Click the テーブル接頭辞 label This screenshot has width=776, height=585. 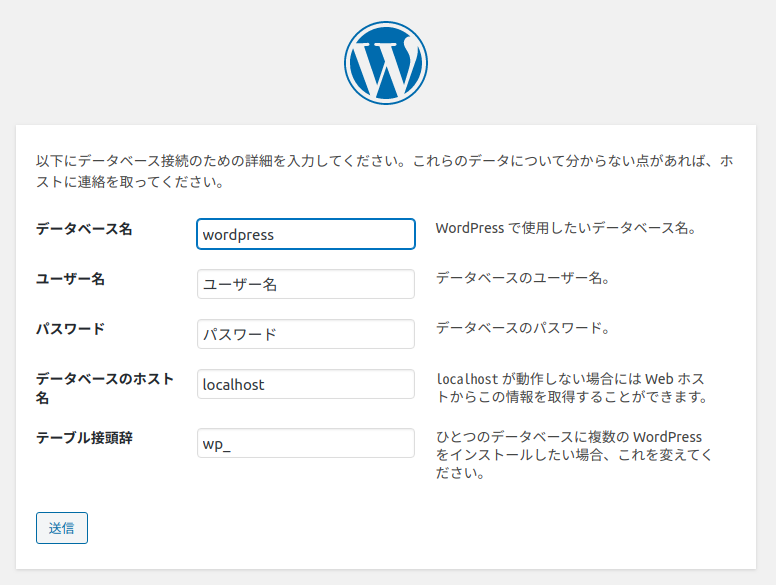tap(84, 438)
